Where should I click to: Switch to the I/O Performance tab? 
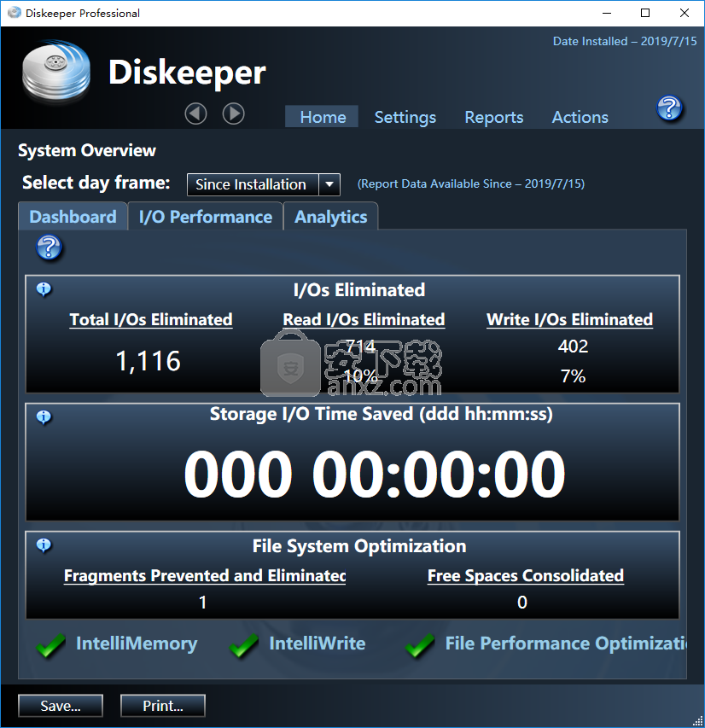(x=206, y=217)
